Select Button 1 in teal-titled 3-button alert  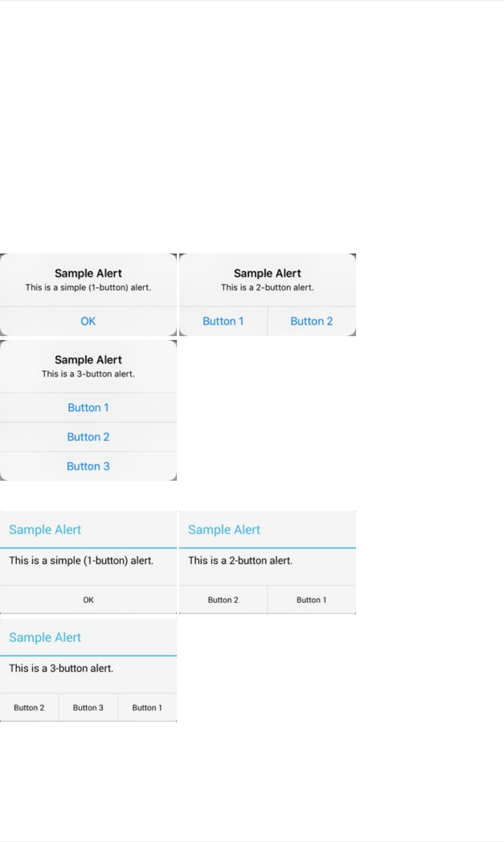click(x=147, y=707)
